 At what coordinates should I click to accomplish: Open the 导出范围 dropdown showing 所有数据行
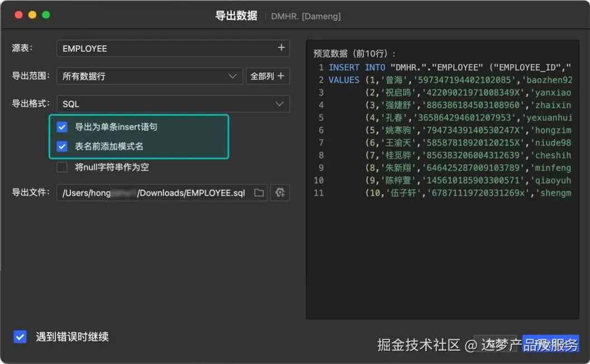click(150, 76)
